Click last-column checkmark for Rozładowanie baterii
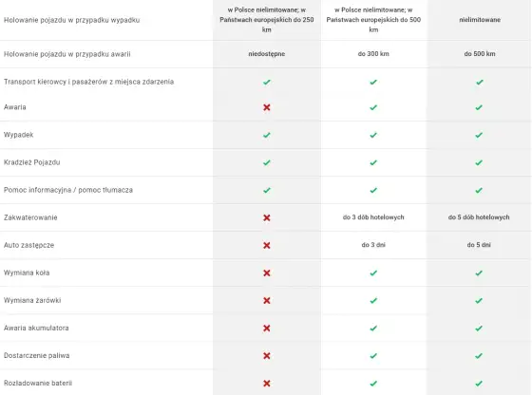Image resolution: width=532 pixels, height=395 pixels. (x=479, y=384)
